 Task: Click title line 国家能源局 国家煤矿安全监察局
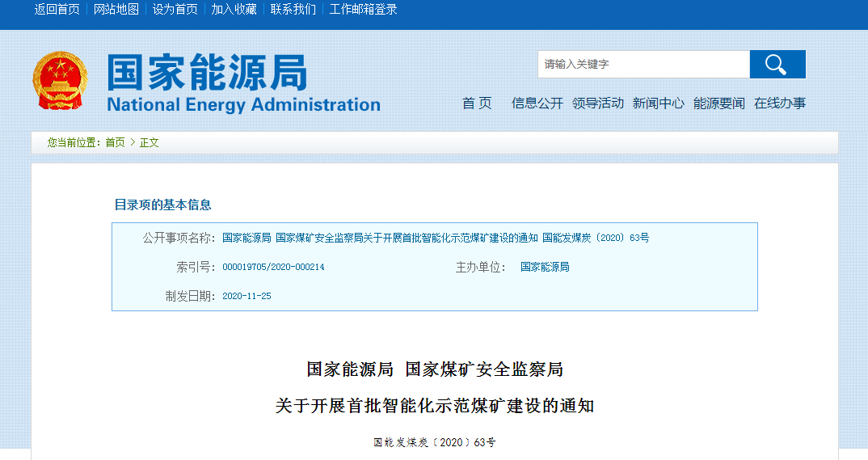[x=435, y=369]
